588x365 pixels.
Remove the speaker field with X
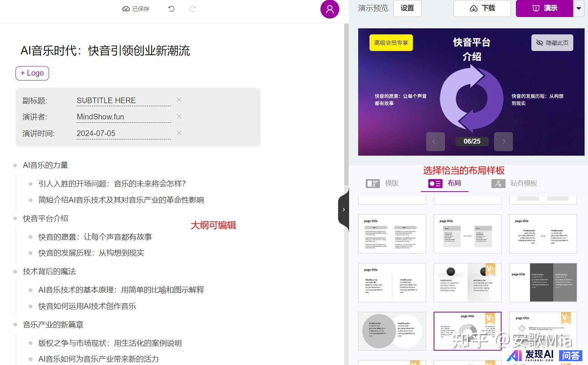click(x=179, y=116)
